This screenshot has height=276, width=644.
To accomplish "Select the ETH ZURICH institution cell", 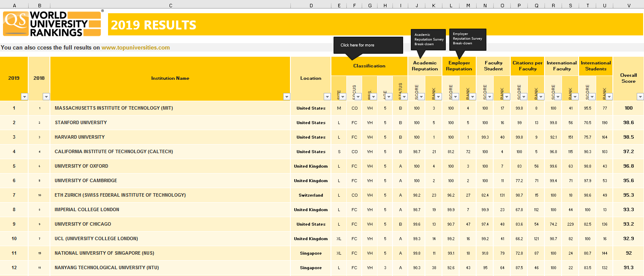I will click(170, 195).
